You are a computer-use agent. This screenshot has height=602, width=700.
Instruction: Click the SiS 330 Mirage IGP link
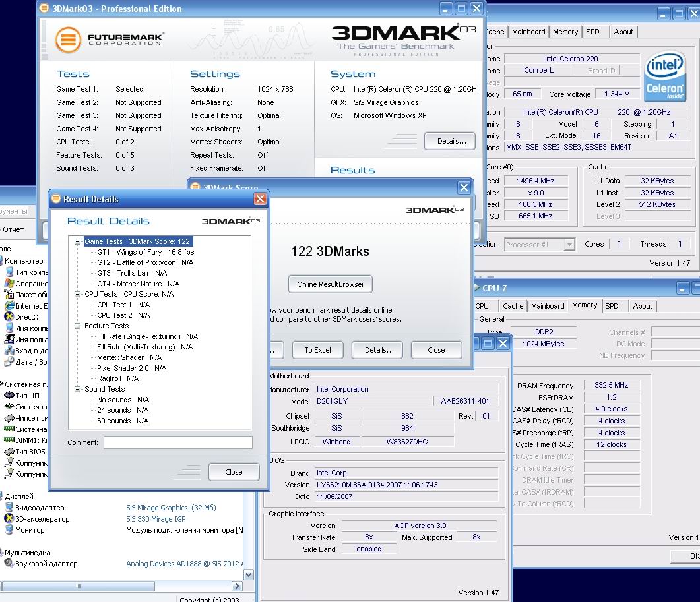coord(156,518)
